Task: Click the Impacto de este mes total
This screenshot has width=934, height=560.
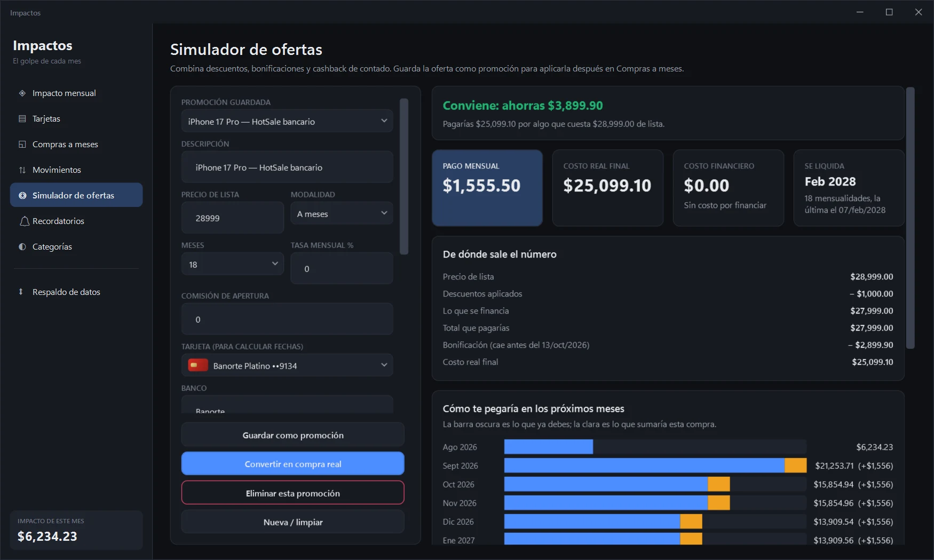Action: click(48, 536)
